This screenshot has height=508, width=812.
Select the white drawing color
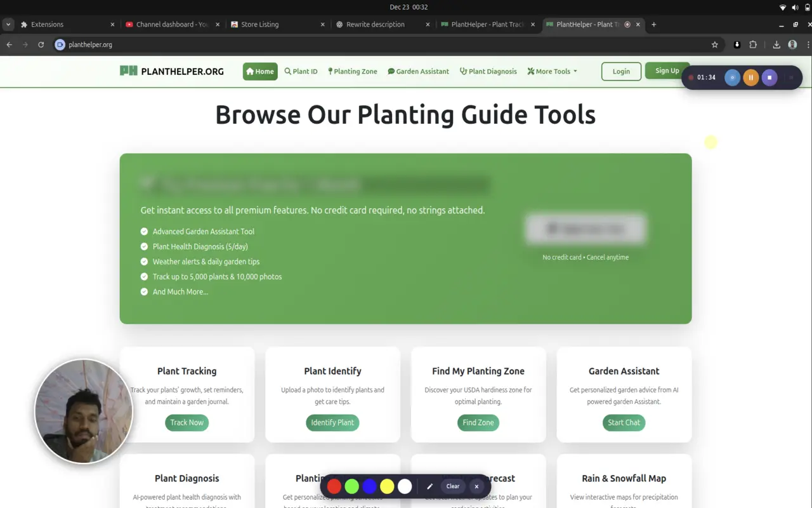[x=405, y=486]
